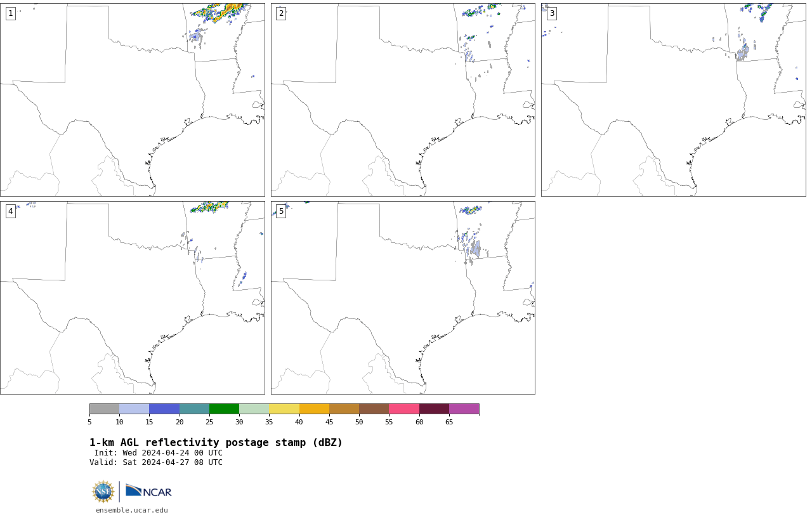Viewport: 812px width, 517px height.
Task: Click the gray 5-10 dBZ color swatch
Action: point(105,409)
